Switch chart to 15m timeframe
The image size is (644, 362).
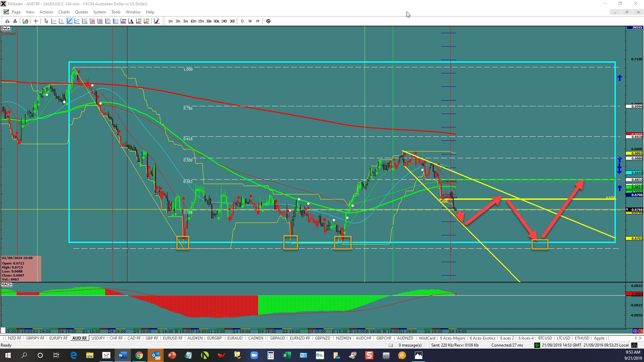click(x=201, y=21)
